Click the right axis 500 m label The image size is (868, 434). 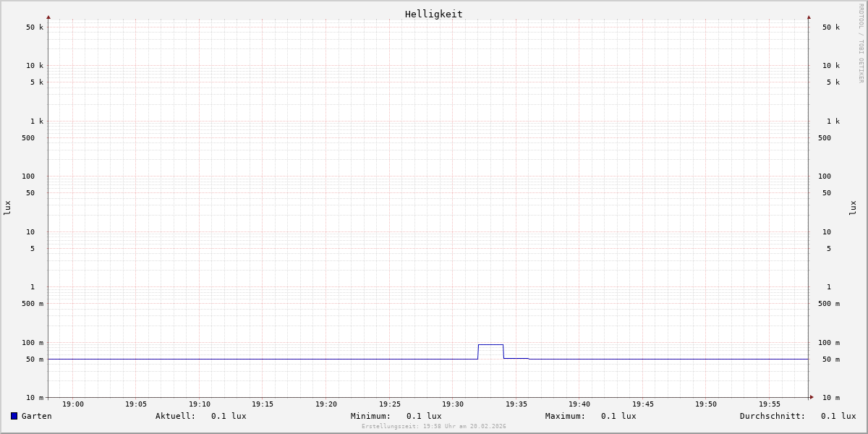click(x=829, y=304)
